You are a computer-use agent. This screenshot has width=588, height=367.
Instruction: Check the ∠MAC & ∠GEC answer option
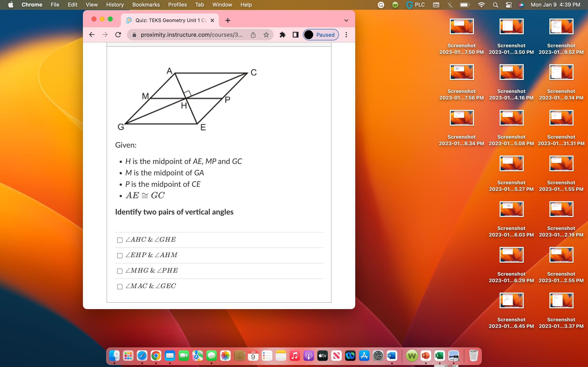pos(120,287)
